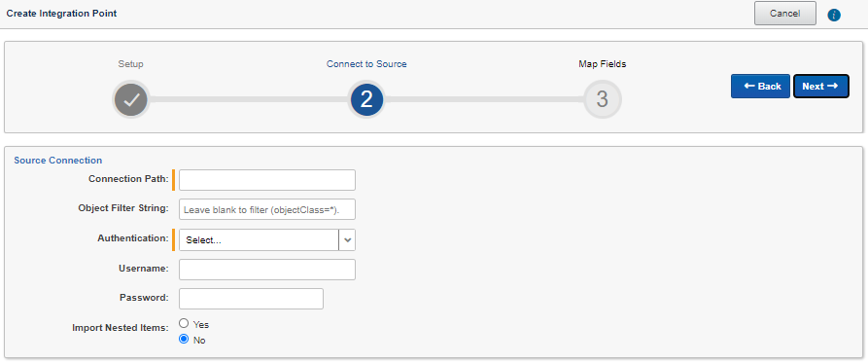The height and width of the screenshot is (363, 868).
Task: Click the completed Setup step checkmark circle
Action: 130,100
